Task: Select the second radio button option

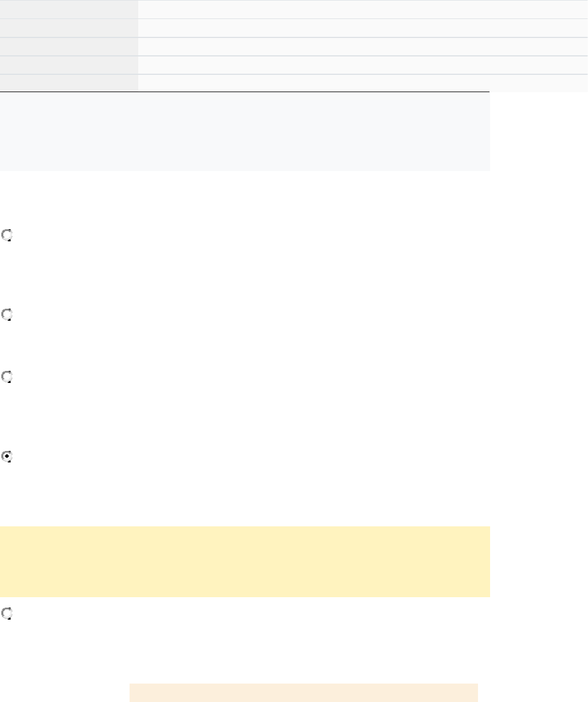Action: coord(7,314)
